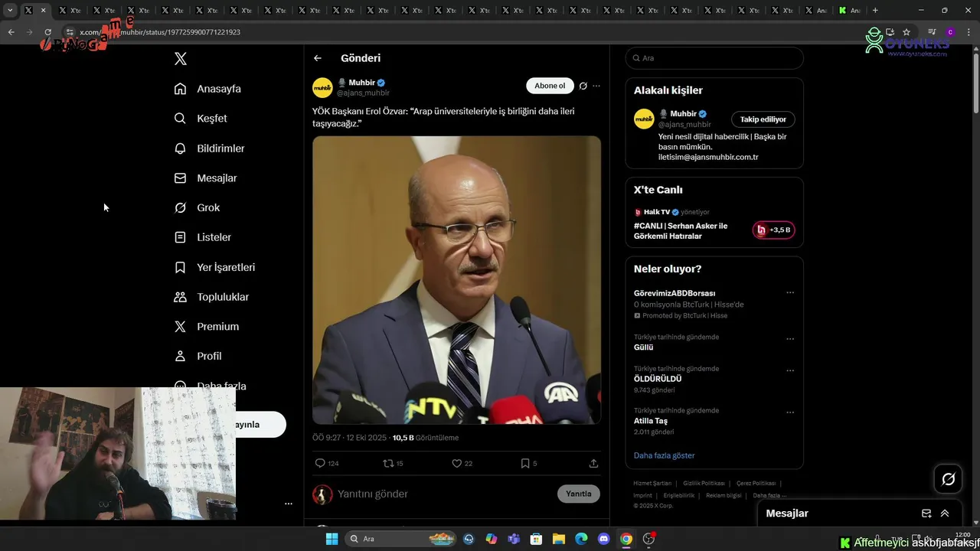
Task: Open options menu for Güllü trend
Action: [790, 339]
